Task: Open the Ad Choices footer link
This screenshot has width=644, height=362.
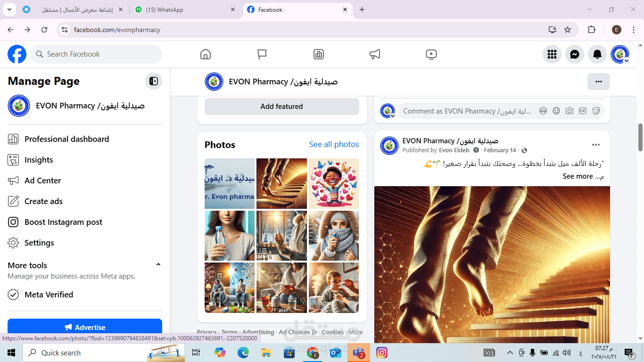Action: 298,332
